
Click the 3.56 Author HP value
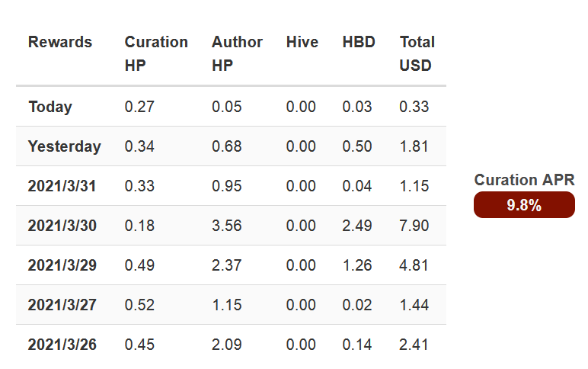tap(226, 226)
